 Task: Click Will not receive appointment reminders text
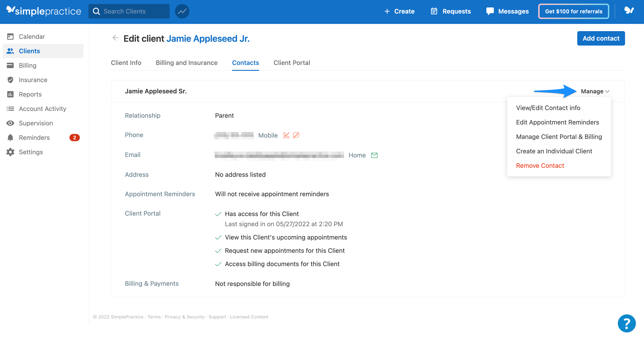click(272, 194)
